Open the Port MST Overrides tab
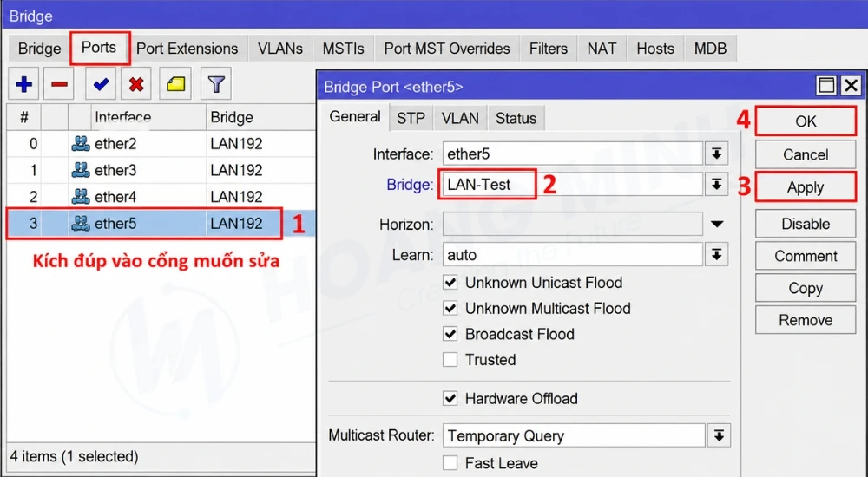The width and height of the screenshot is (868, 477). pyautogui.click(x=447, y=49)
